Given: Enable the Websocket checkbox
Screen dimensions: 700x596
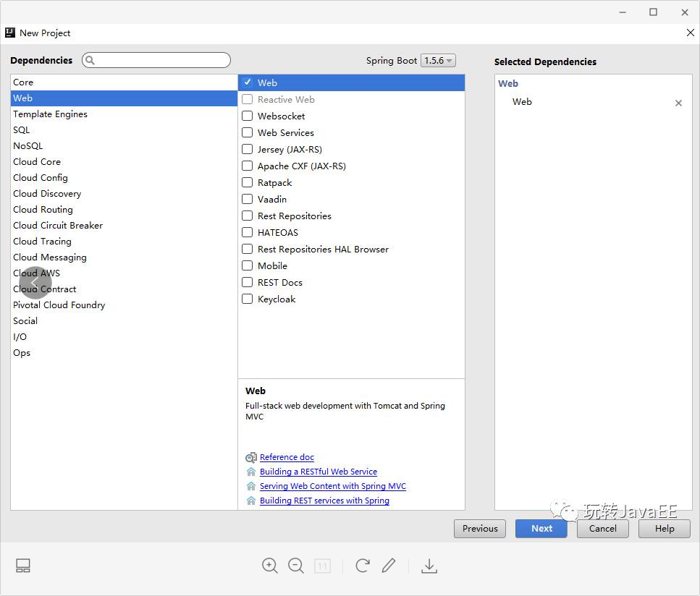Looking at the screenshot, I should (248, 116).
